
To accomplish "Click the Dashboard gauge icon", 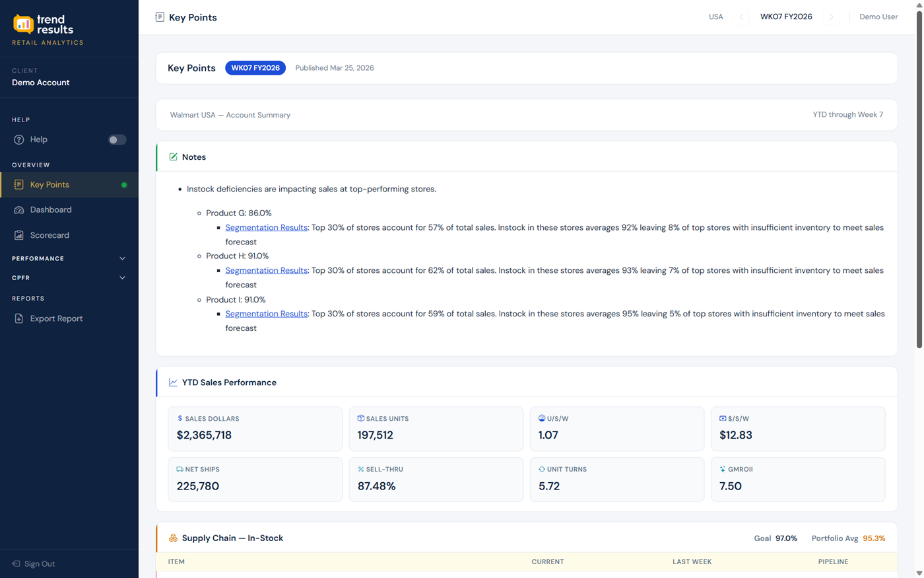I will (x=18, y=210).
